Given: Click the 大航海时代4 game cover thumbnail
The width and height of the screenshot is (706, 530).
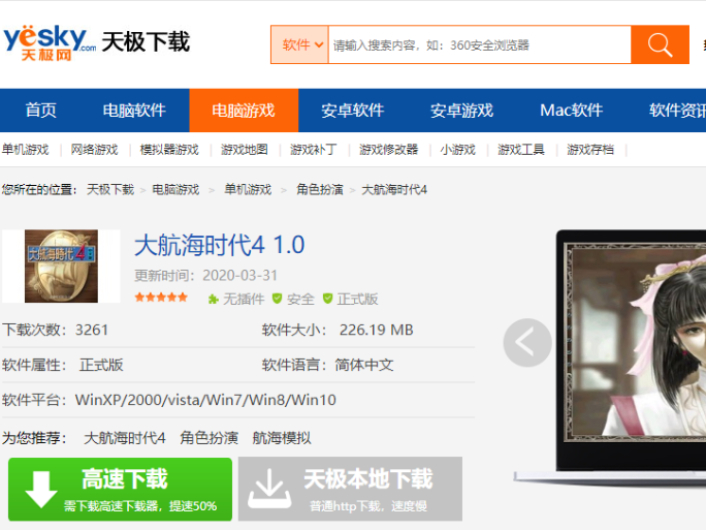Looking at the screenshot, I should pyautogui.click(x=61, y=266).
